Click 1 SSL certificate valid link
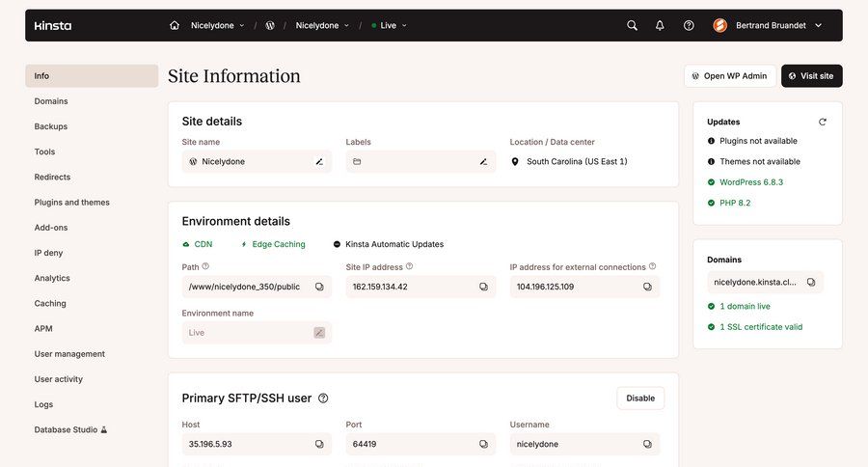This screenshot has height=467, width=868. point(755,327)
